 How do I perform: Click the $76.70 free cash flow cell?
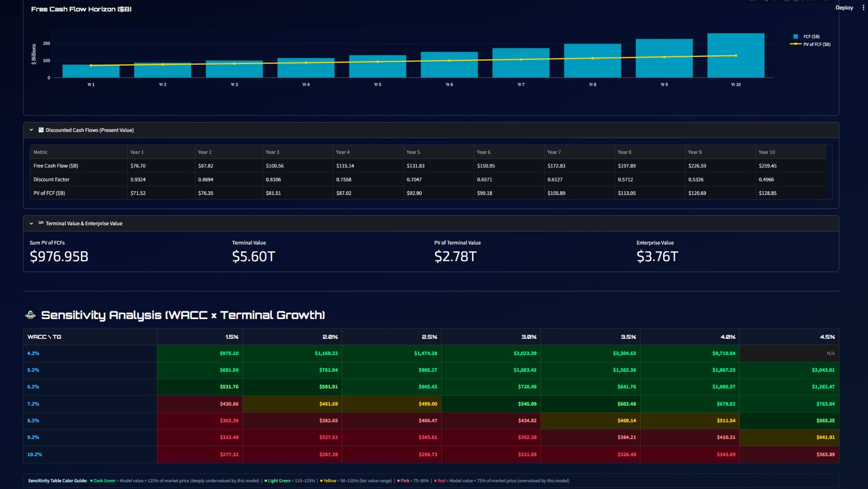tap(161, 166)
